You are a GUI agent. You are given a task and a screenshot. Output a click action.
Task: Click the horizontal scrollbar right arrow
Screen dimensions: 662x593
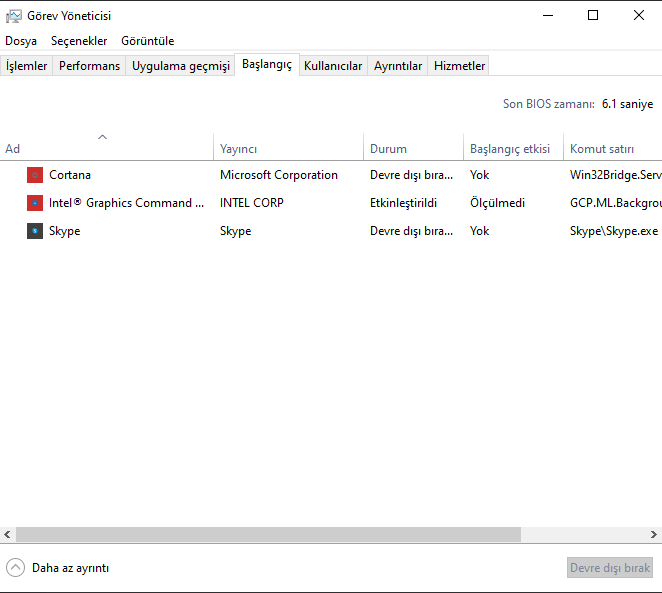point(654,534)
